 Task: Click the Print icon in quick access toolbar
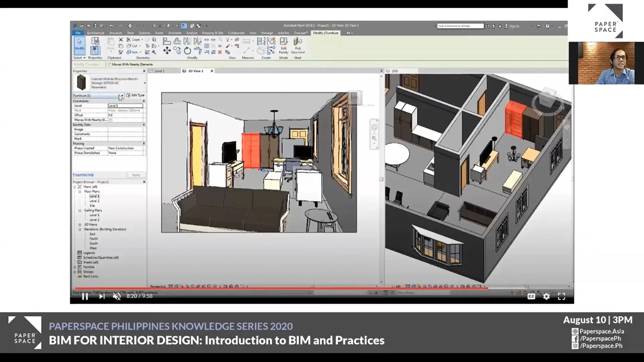click(x=130, y=26)
